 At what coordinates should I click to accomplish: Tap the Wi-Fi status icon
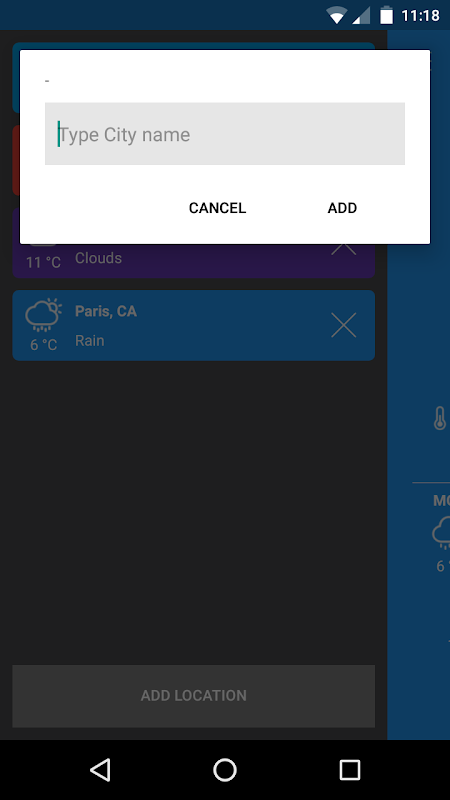pyautogui.click(x=337, y=16)
